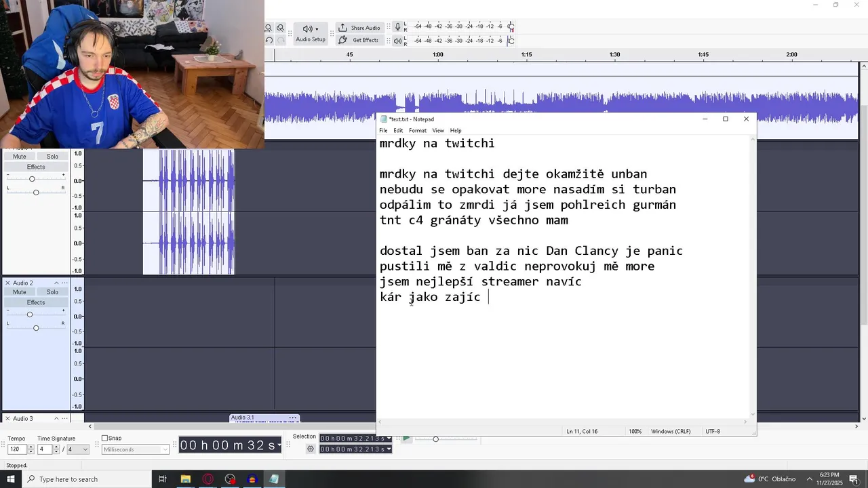Open Effects for Audio 2 track
Viewport: 868px width, 488px height.
click(36, 302)
